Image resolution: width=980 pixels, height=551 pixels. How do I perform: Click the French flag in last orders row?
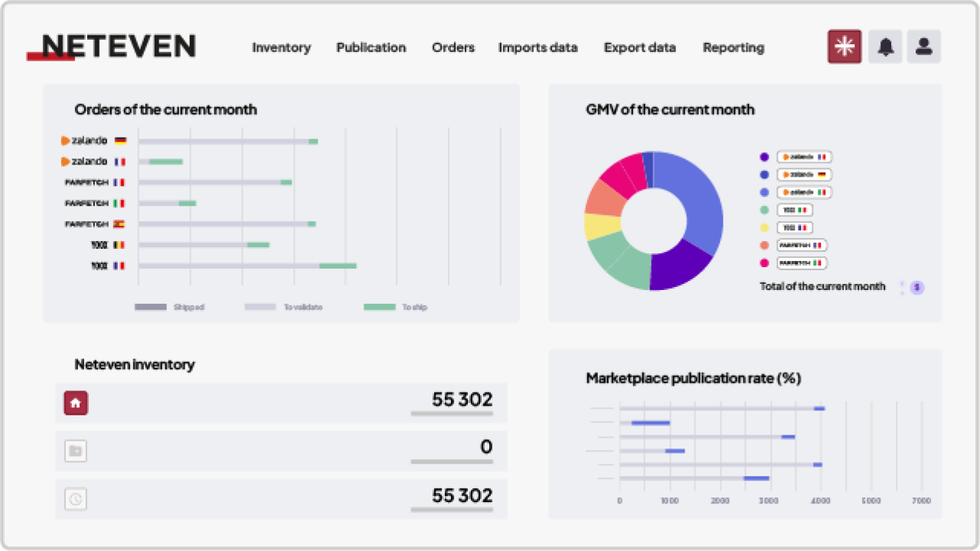119,266
